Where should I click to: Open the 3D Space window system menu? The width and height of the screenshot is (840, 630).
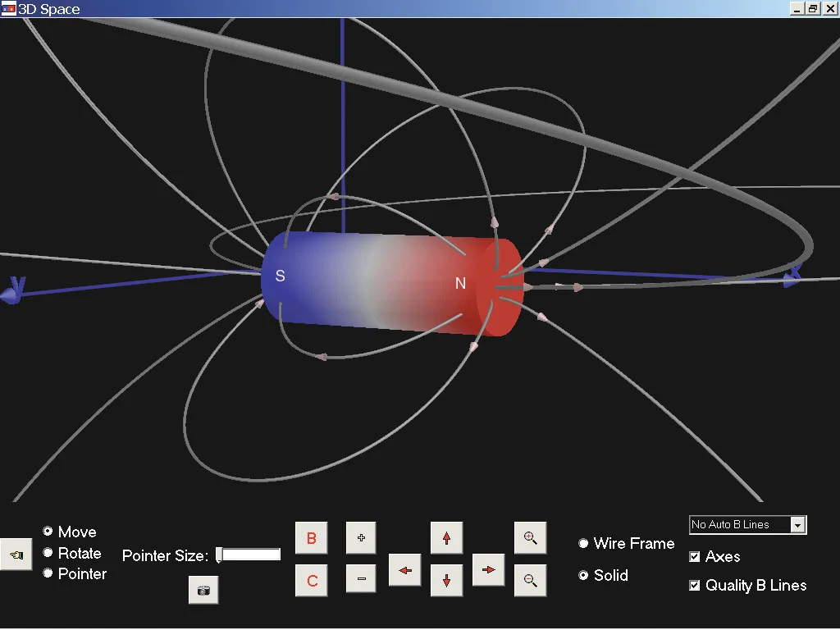(x=8, y=9)
